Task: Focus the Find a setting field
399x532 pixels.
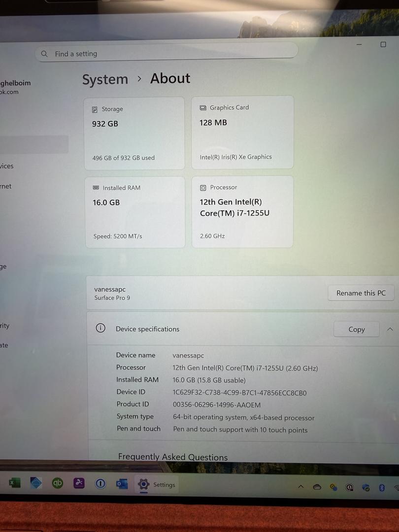Action: pyautogui.click(x=166, y=53)
